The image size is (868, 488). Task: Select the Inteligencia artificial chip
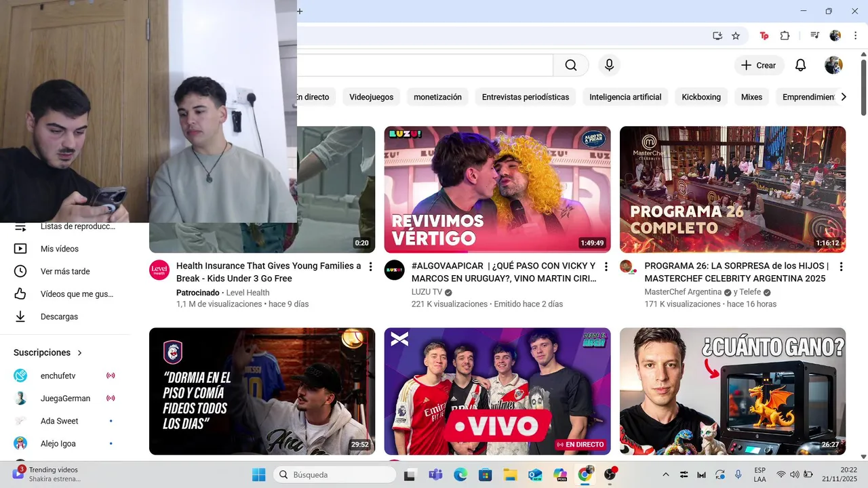pos(625,97)
